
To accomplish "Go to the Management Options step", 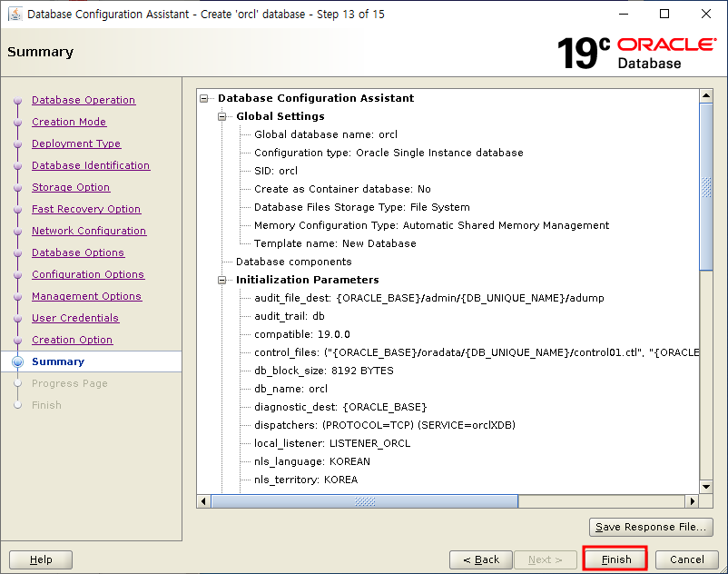I will point(86,296).
